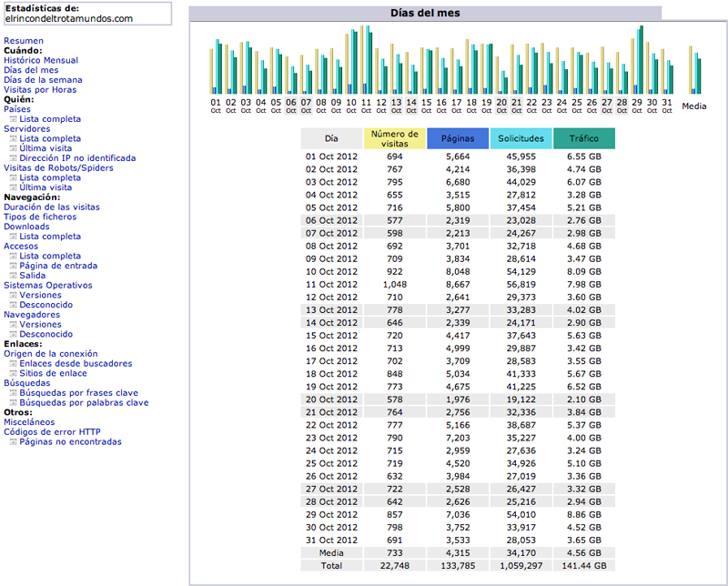728x586 pixels.
Task: Click the icon beside Páginas no encontradas
Action: click(x=14, y=442)
